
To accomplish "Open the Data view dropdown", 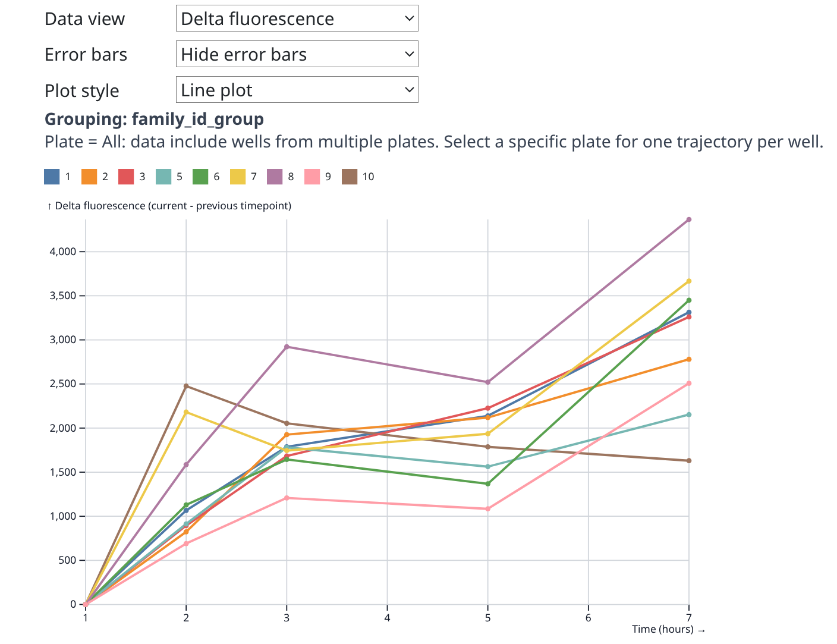I will (297, 18).
